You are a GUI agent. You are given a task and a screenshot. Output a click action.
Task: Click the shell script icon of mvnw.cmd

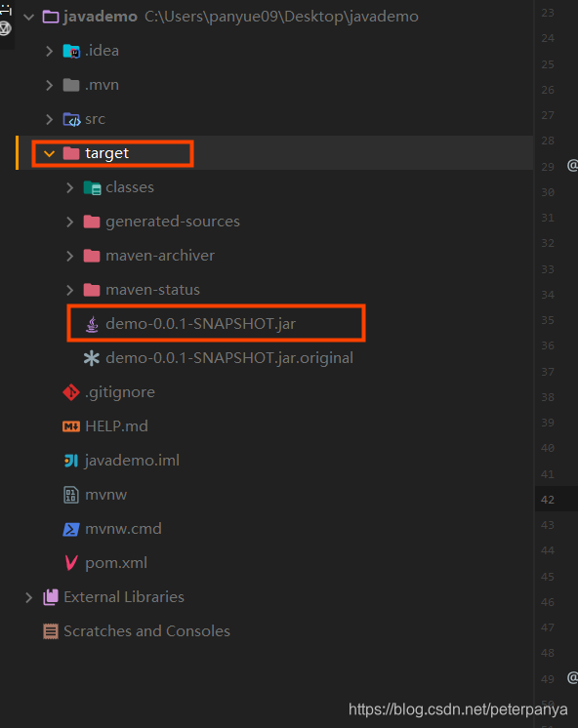71,529
